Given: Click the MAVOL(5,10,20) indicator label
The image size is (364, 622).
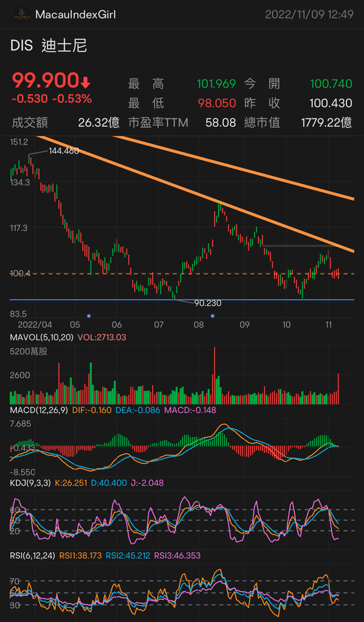Looking at the screenshot, I should coord(42,338).
